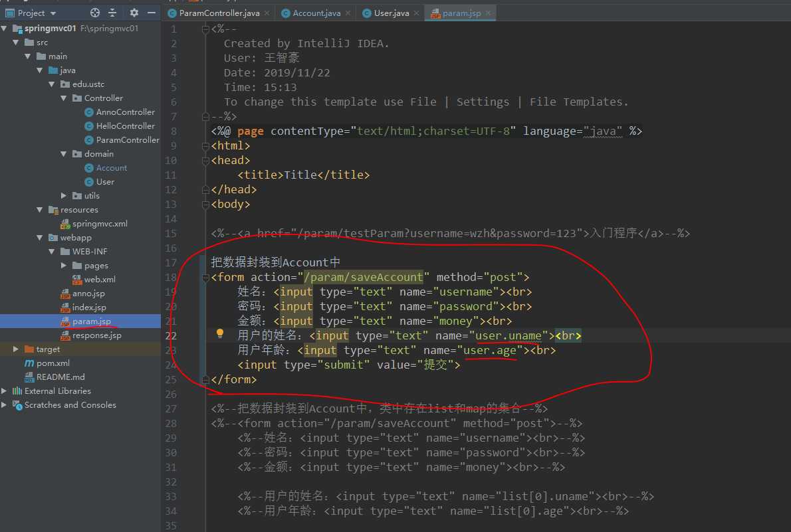Collapse the resources folder
791x532 pixels.
point(40,210)
